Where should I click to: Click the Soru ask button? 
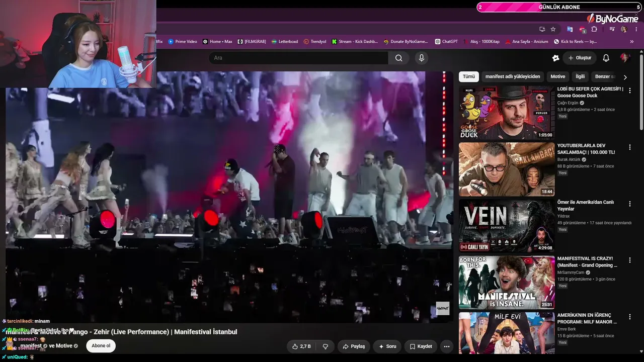[387, 346]
